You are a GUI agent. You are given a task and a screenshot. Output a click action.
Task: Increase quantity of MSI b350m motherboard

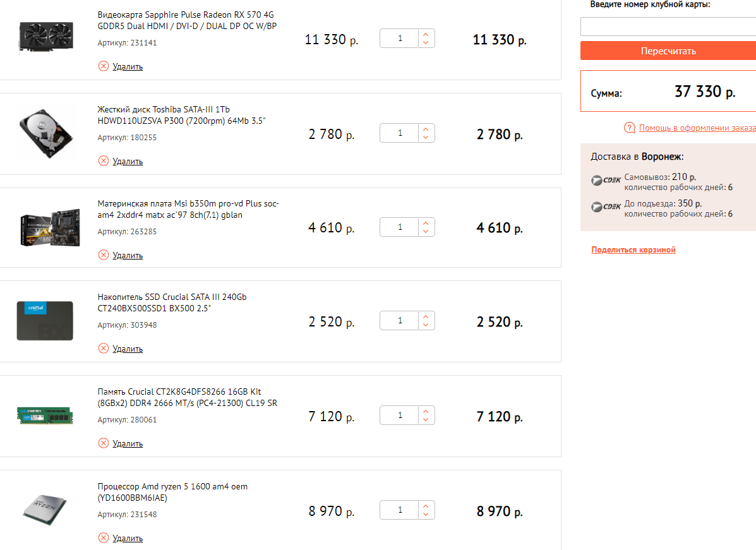click(x=426, y=223)
